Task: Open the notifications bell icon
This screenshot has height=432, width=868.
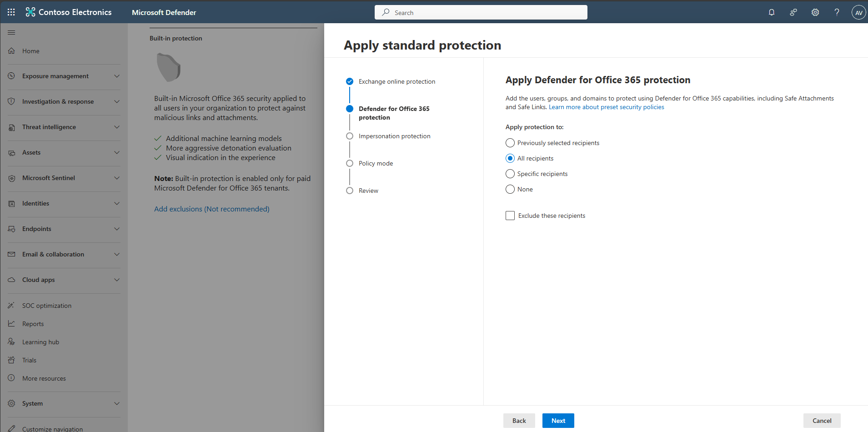Action: click(x=772, y=12)
